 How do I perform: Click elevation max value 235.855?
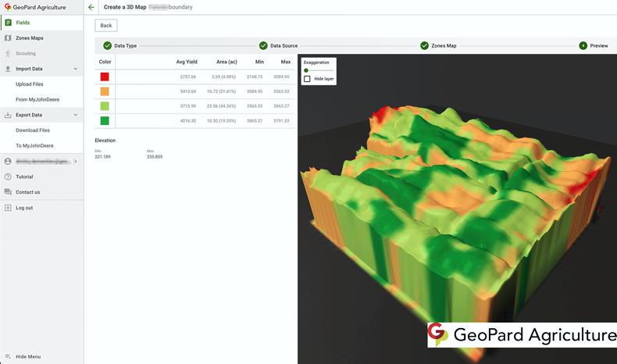155,157
